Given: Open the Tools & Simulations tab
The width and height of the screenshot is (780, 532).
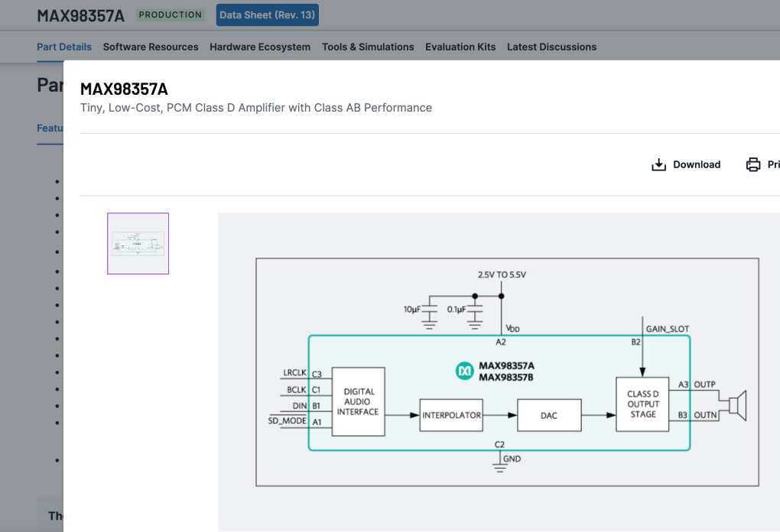Looking at the screenshot, I should pyautogui.click(x=368, y=47).
